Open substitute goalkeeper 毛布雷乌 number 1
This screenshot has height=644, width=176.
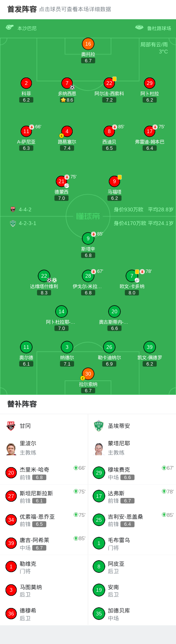tap(132, 544)
